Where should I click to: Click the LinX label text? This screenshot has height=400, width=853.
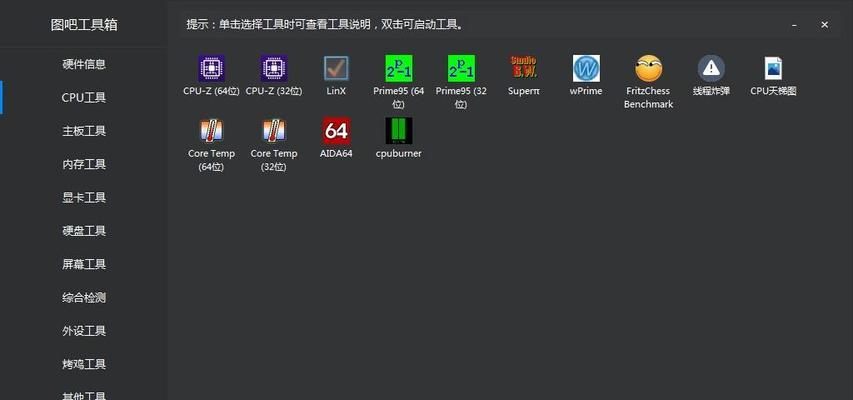point(336,91)
